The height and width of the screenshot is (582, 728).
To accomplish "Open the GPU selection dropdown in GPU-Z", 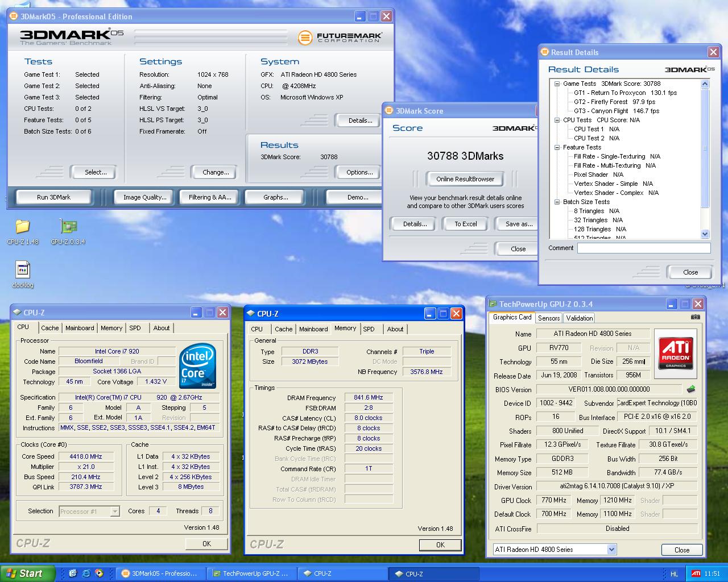I will tap(611, 549).
